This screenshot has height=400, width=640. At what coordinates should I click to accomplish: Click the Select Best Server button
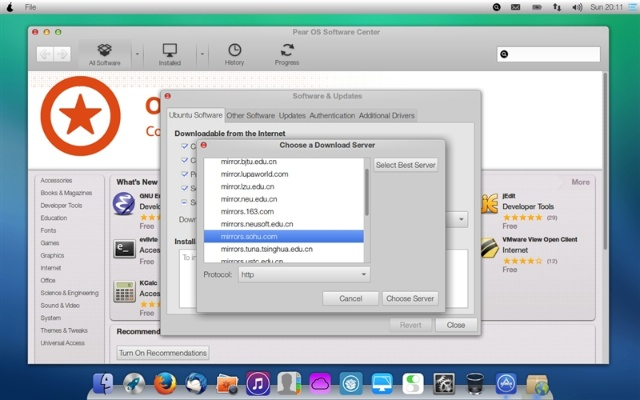(x=405, y=164)
